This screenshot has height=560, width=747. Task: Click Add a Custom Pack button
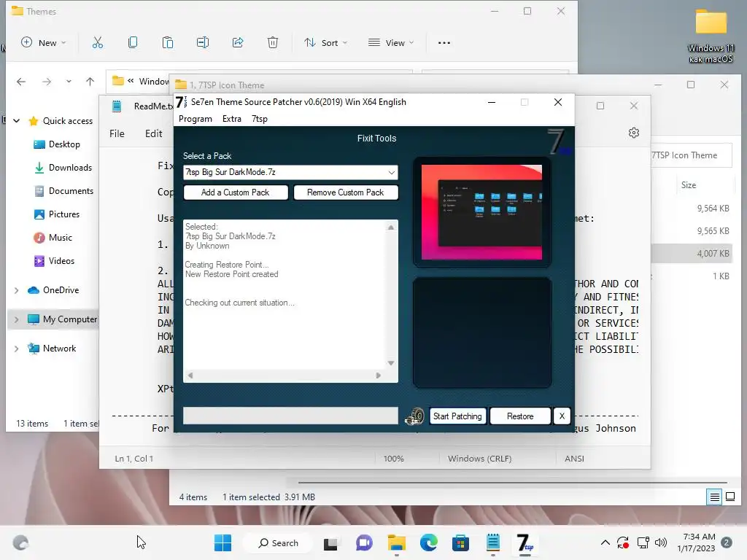[236, 192]
